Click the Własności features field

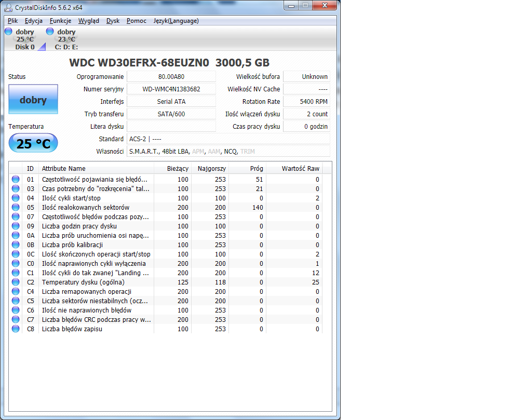(228, 151)
